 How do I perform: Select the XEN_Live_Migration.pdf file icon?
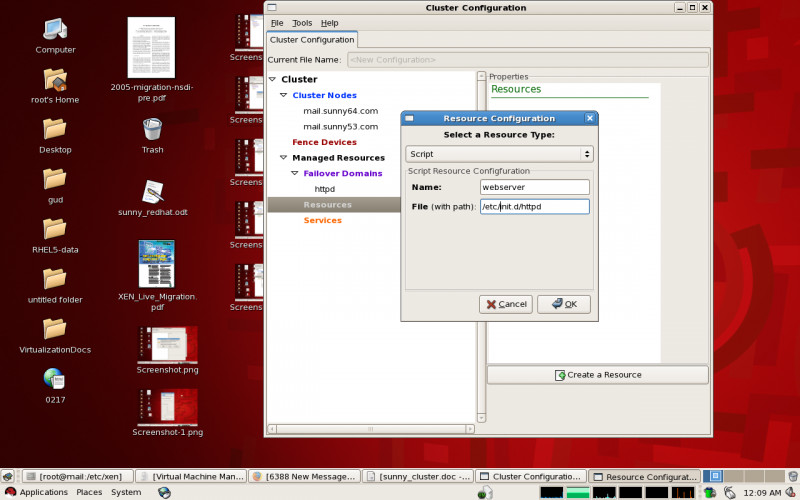tap(157, 264)
